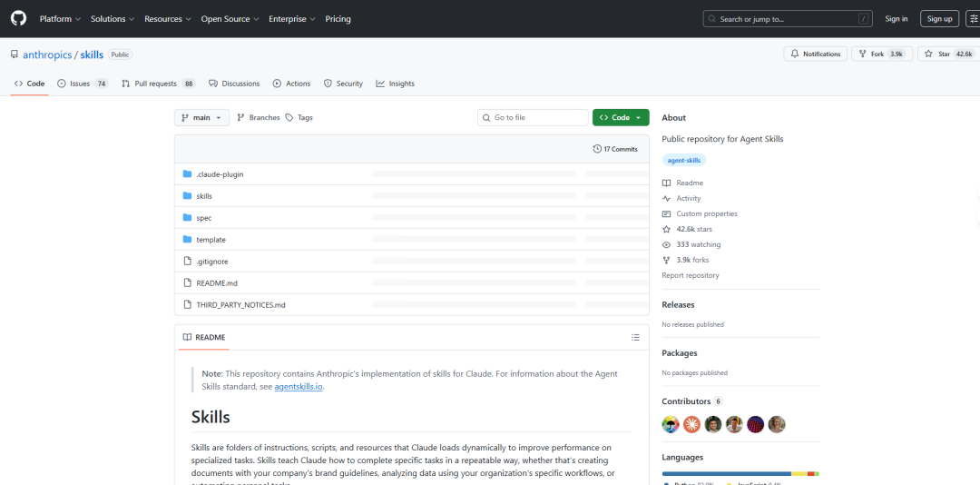Image resolution: width=980 pixels, height=485 pixels.
Task: Open the Discussions tab
Action: pos(234,84)
